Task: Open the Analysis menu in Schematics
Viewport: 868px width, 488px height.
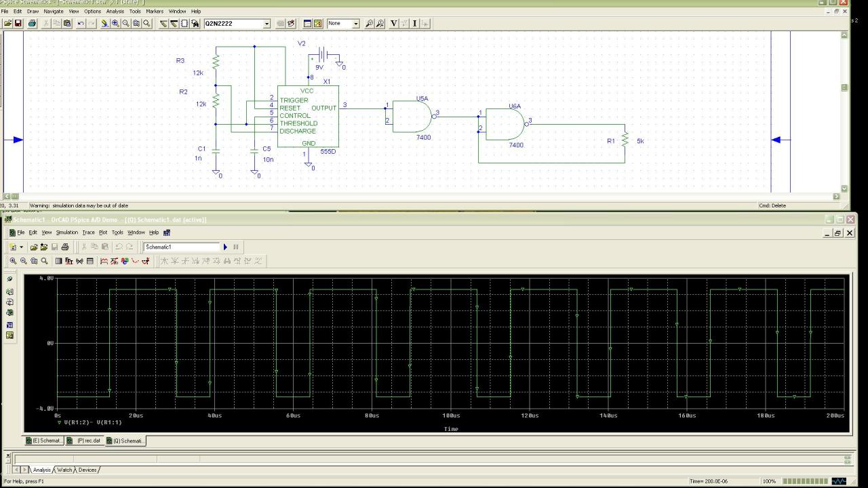Action: pos(115,12)
